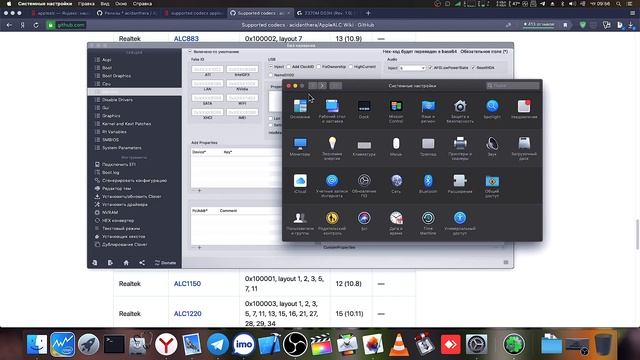Open OBS from the Dock
This screenshot has width=640, height=360.
295,344
